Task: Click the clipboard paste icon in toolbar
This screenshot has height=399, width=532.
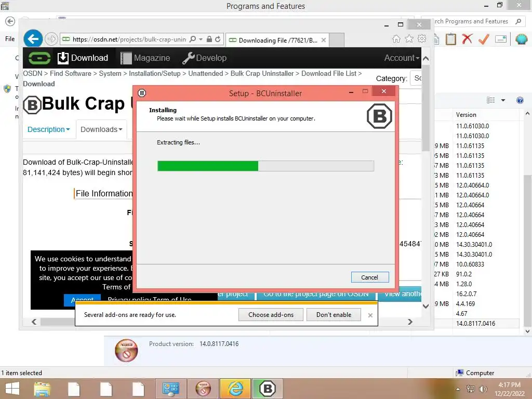Action: pos(450,39)
